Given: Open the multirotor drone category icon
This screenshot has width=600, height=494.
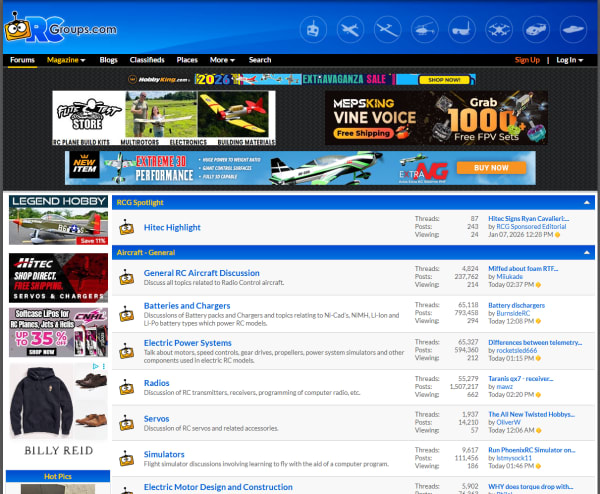Looking at the screenshot, I should tap(499, 29).
